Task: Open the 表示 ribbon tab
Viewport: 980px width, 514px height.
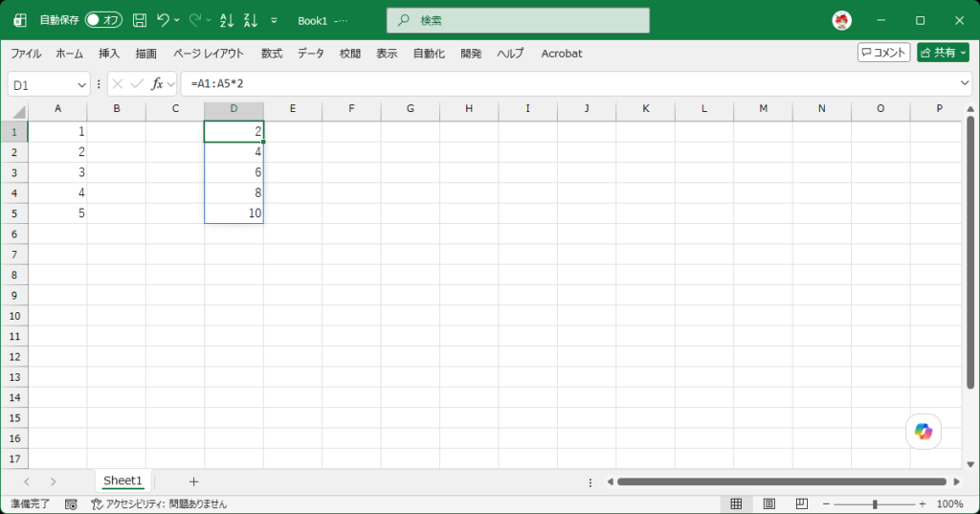Action: [387, 54]
